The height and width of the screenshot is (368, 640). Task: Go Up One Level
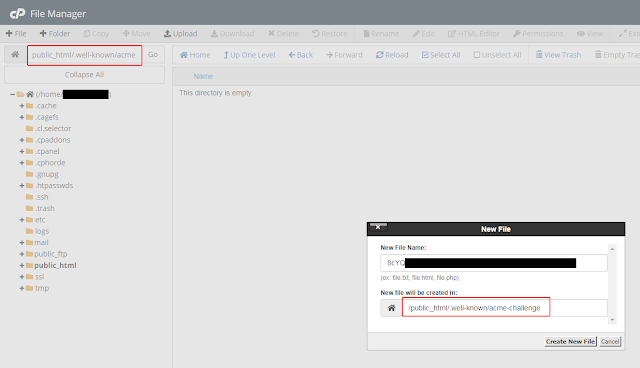(x=249, y=55)
